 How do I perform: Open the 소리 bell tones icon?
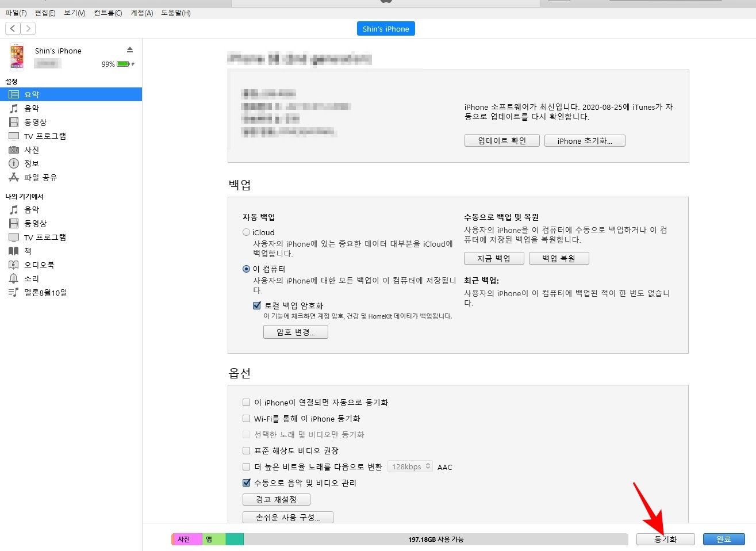click(14, 278)
